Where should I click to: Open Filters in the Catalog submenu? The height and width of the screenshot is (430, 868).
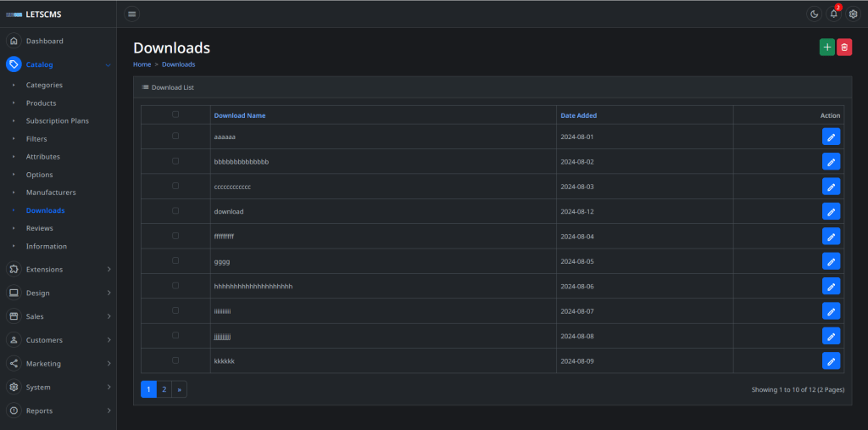click(x=36, y=139)
